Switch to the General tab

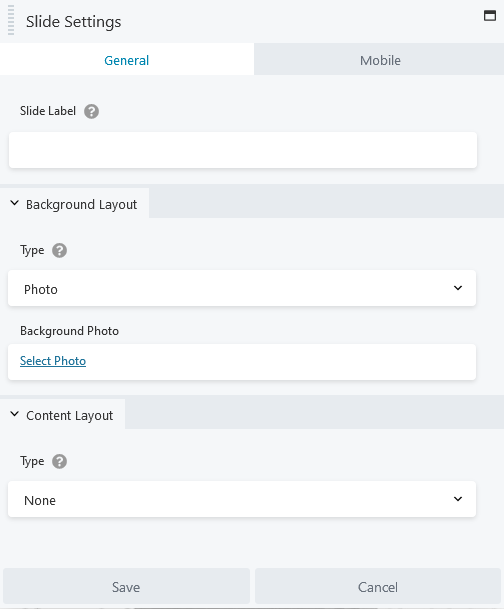127,59
